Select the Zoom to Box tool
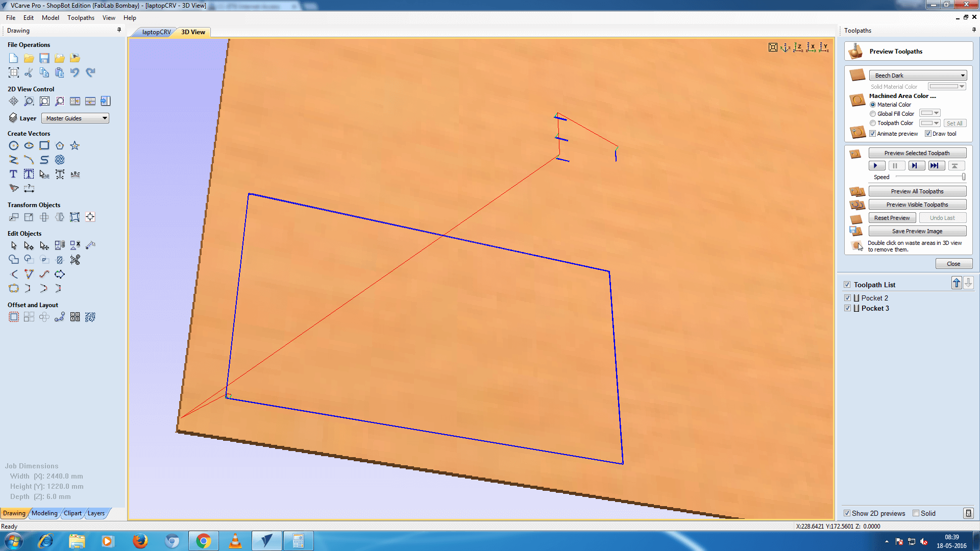Image resolution: width=980 pixels, height=551 pixels. coord(29,101)
